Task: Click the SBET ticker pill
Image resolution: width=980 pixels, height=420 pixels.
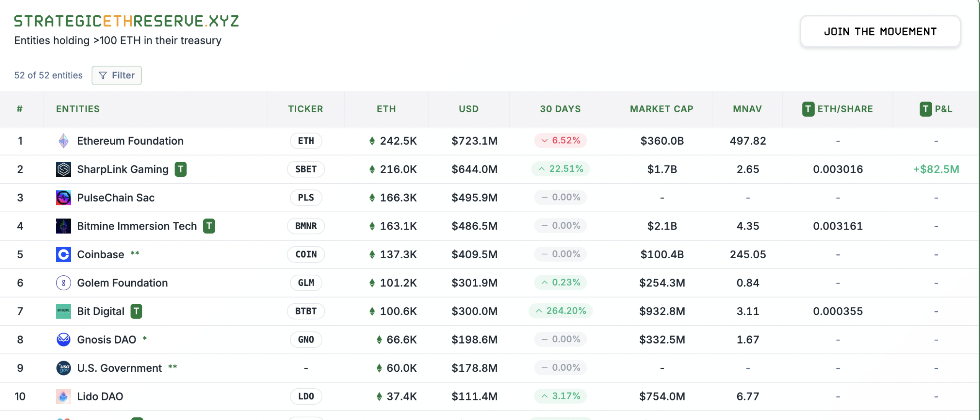Action: pos(305,169)
